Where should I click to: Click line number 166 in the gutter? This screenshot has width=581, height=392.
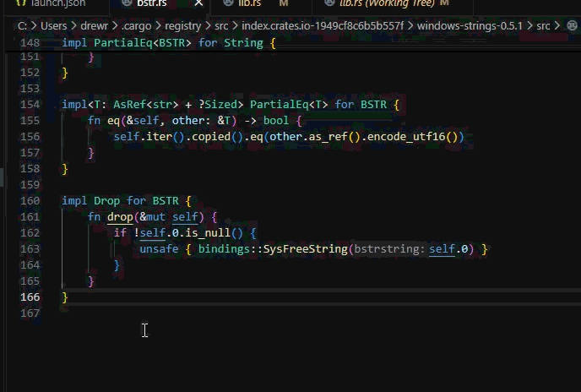[x=29, y=297]
